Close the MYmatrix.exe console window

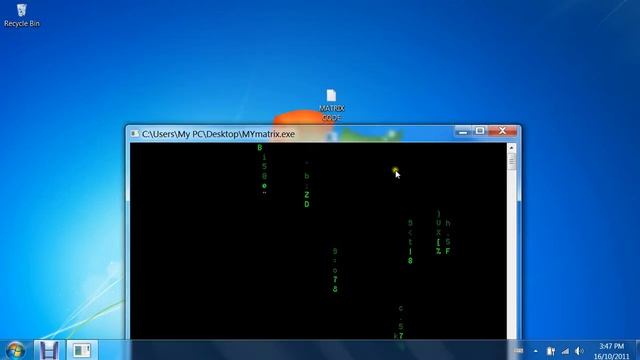[502, 131]
